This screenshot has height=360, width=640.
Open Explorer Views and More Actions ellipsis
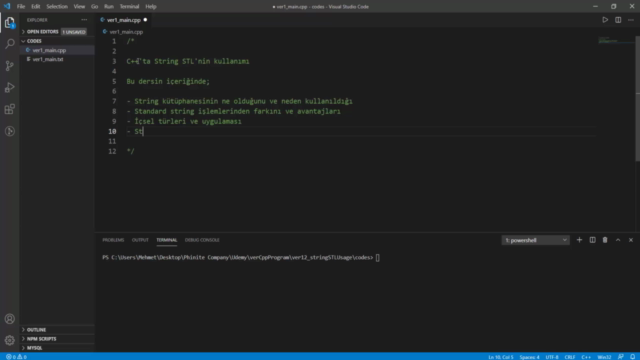pyautogui.click(x=84, y=20)
